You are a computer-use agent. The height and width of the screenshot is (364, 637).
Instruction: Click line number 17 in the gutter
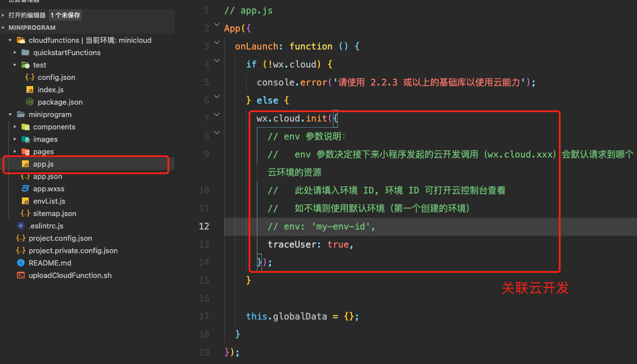point(204,317)
